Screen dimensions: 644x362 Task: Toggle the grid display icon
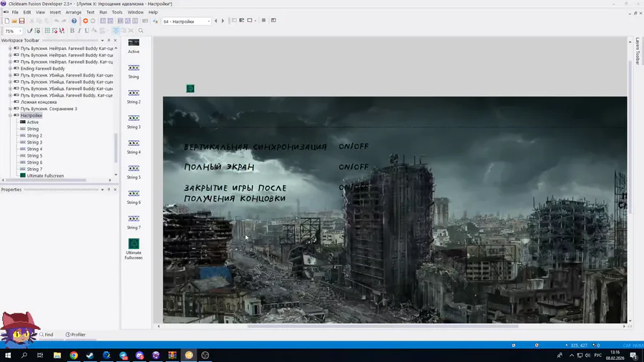pyautogui.click(x=47, y=31)
